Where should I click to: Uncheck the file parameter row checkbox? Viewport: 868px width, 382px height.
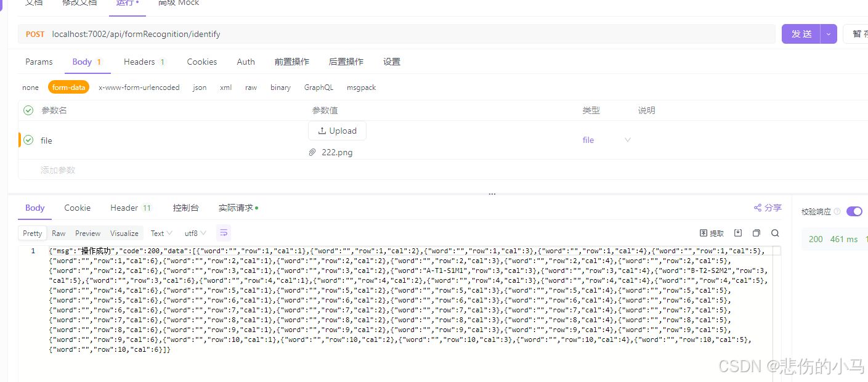(28, 140)
